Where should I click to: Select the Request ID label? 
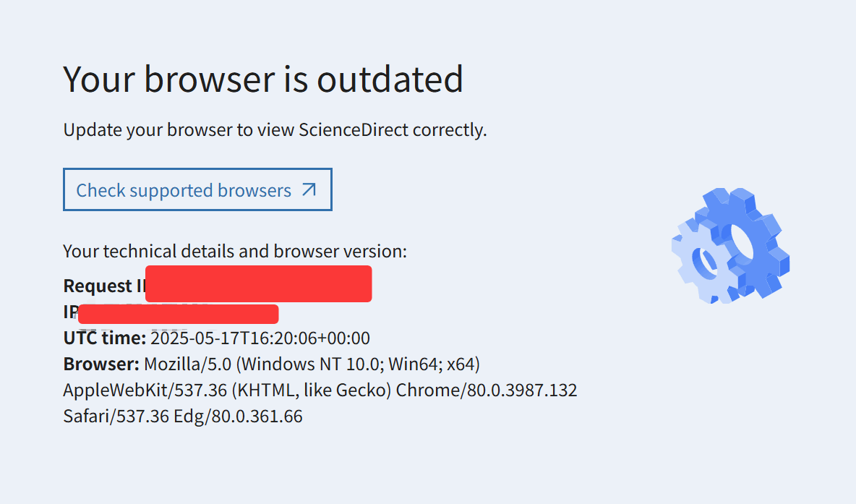coord(104,286)
